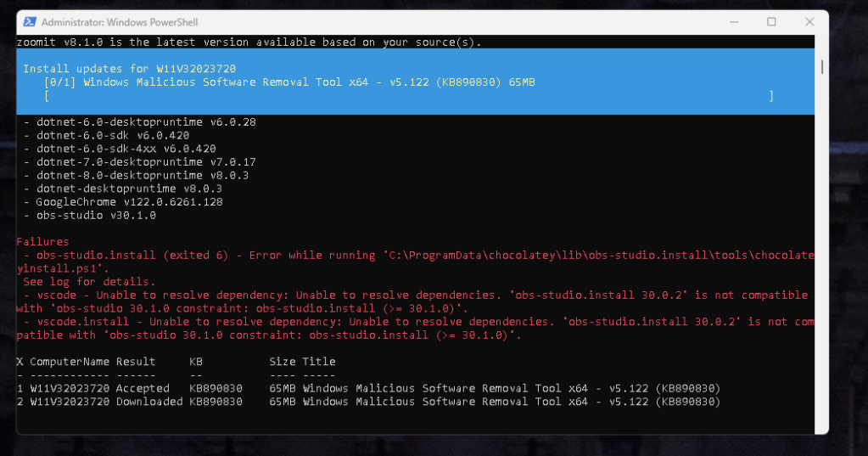Click the 'vscode - Unable to resolve dependency' line
868x456 pixels.
[412, 301]
